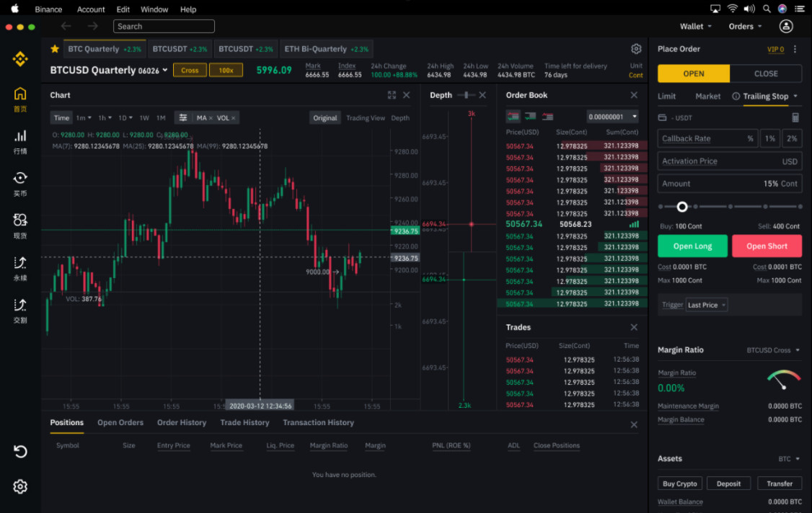Switch chart to Depth view
Screen dimensions: 812x513
pyautogui.click(x=400, y=118)
